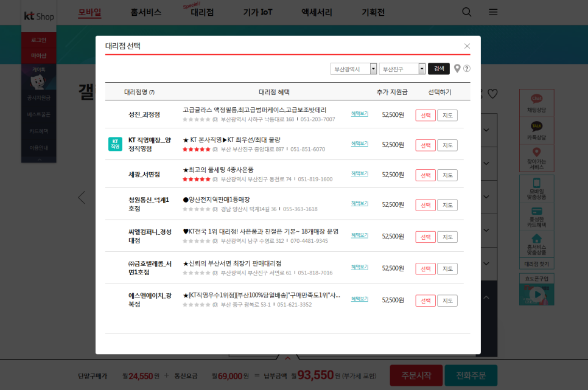Open the 부산광역시 city dropdown

[354, 69]
